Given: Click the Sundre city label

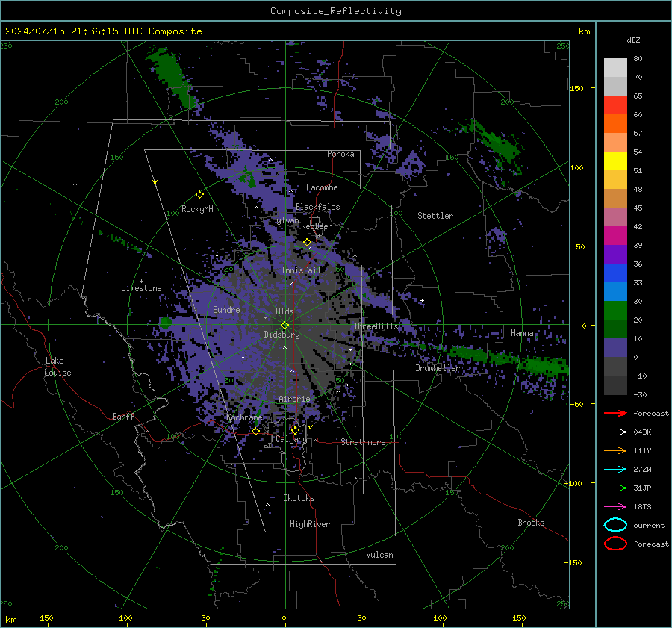Looking at the screenshot, I should 226,310.
